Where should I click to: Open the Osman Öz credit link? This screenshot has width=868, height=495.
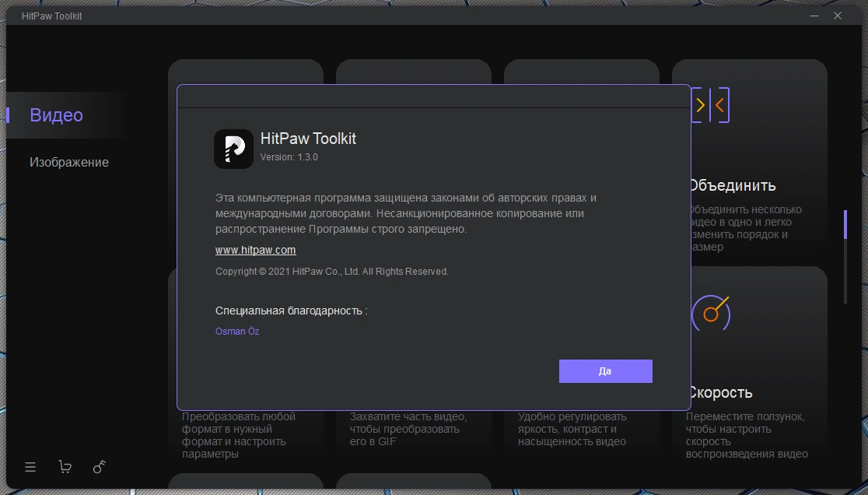[237, 331]
